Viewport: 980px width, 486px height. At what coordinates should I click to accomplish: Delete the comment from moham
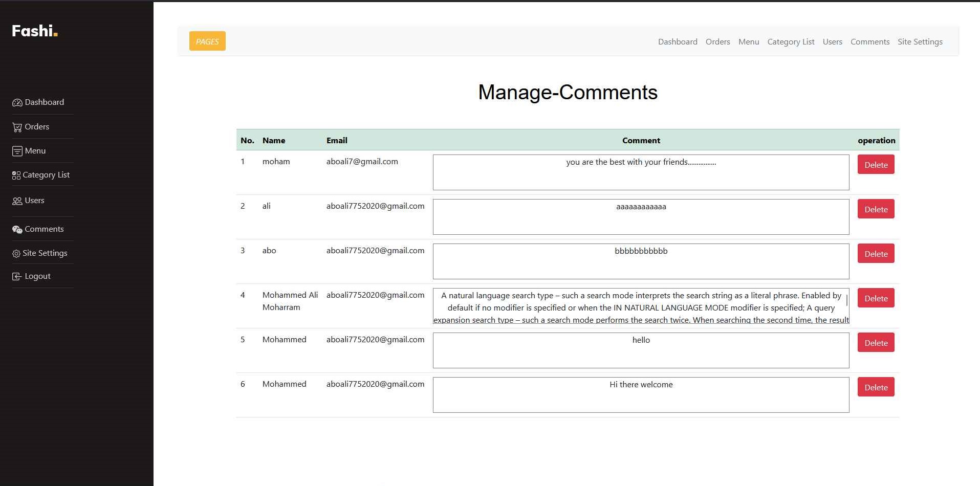click(x=876, y=165)
